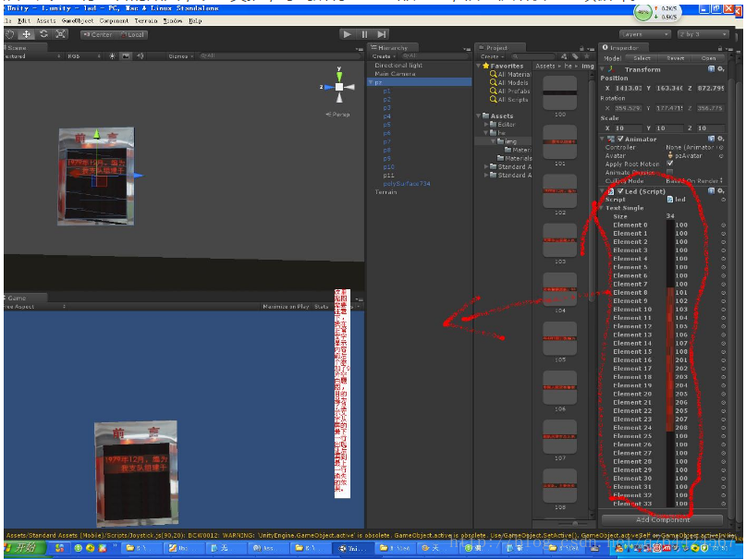
Task: Open the Animator component gear menu
Action: 721,139
